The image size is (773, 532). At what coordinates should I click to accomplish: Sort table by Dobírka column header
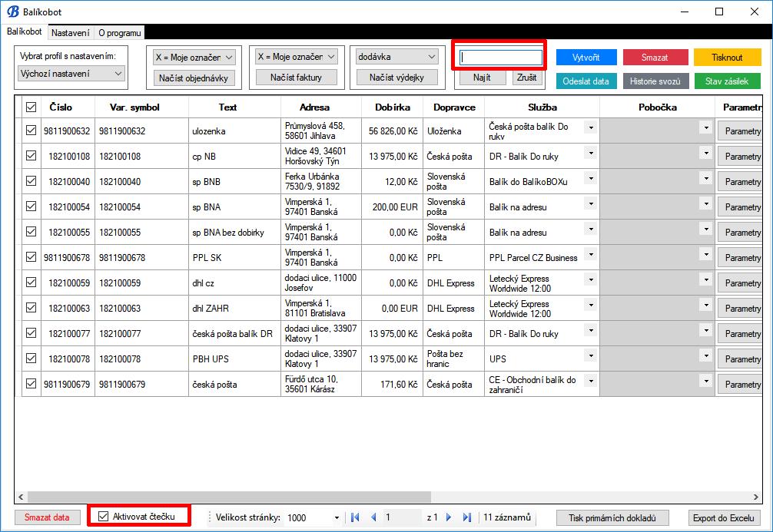coord(393,107)
